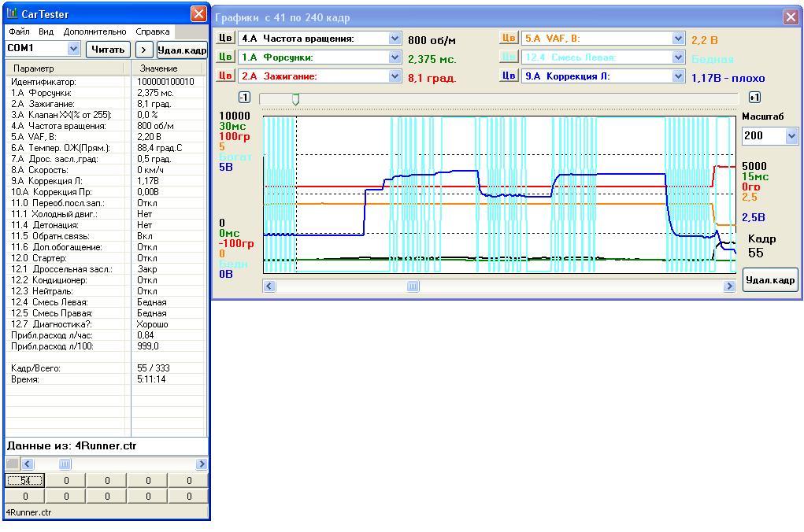804x532 pixels.
Task: Step back one frame with -1 button
Action: pyautogui.click(x=244, y=98)
